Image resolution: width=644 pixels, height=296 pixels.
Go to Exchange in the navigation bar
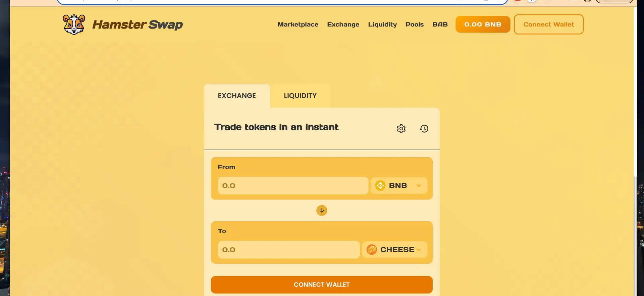pyautogui.click(x=343, y=25)
